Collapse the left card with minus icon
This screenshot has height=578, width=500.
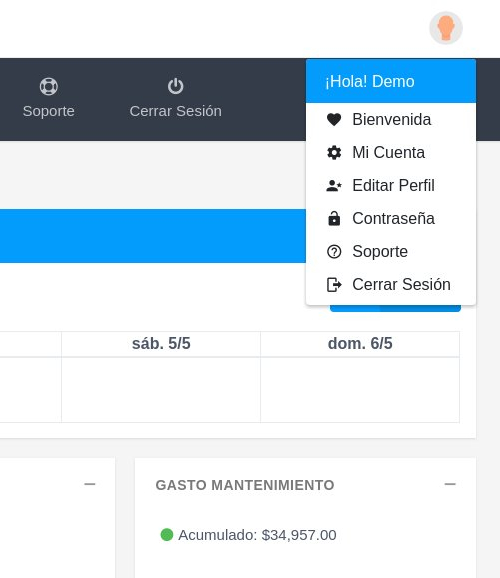click(90, 484)
